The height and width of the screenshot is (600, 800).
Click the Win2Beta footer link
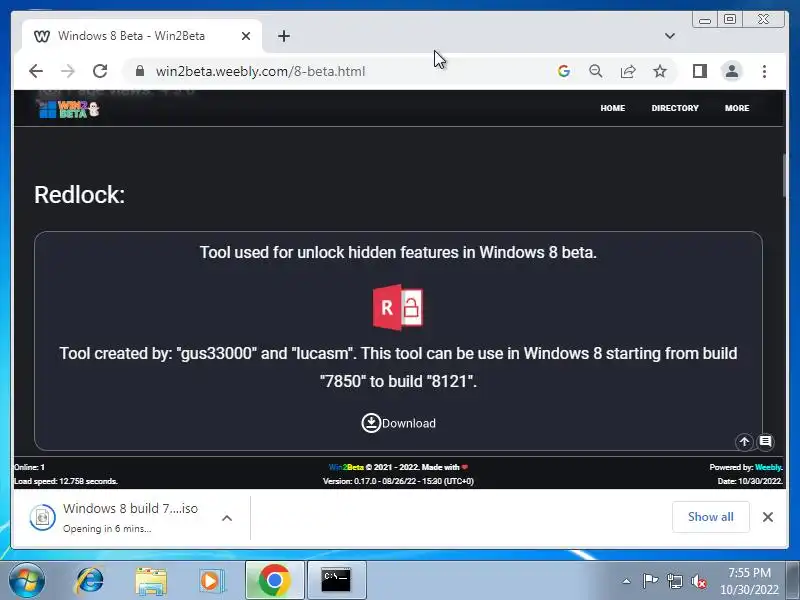(x=346, y=467)
